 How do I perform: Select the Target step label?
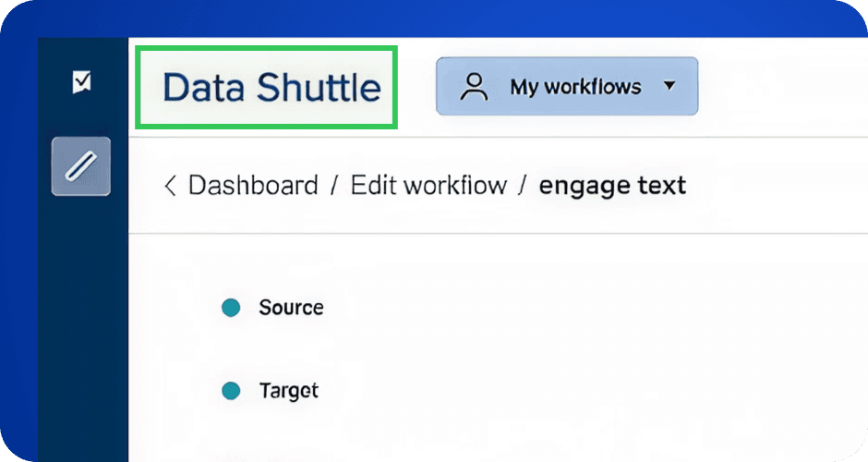(x=288, y=391)
